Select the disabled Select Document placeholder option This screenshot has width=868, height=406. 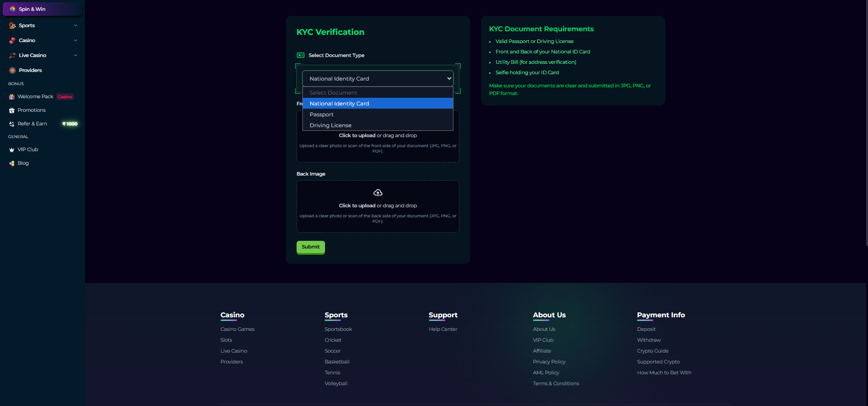tap(378, 93)
